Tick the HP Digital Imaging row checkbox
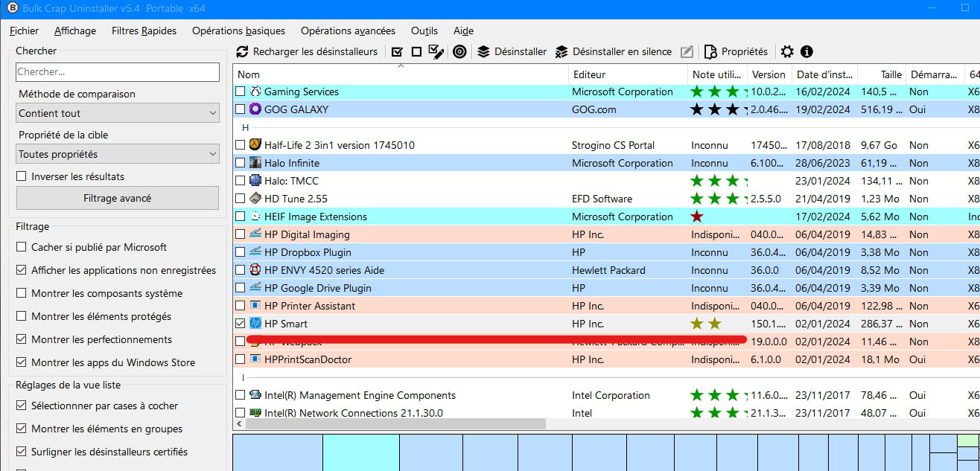 click(241, 234)
